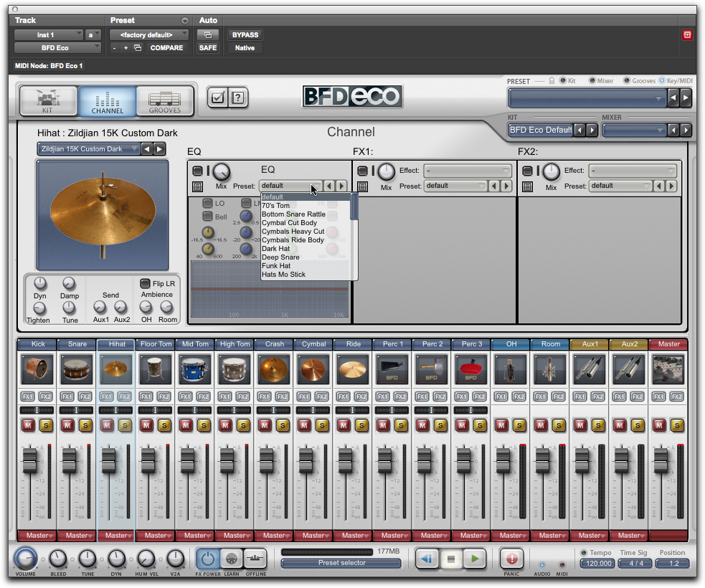Image resolution: width=705 pixels, height=588 pixels.
Task: Enable the Flip LR checkbox
Action: tap(145, 283)
